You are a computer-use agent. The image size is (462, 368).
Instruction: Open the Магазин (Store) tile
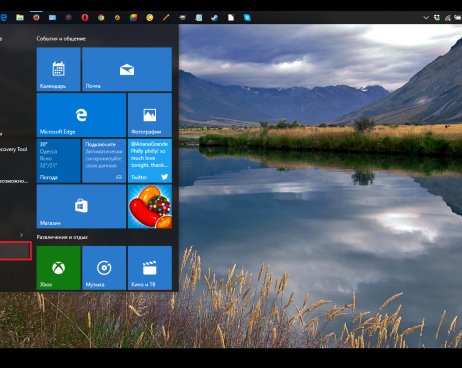[81, 206]
